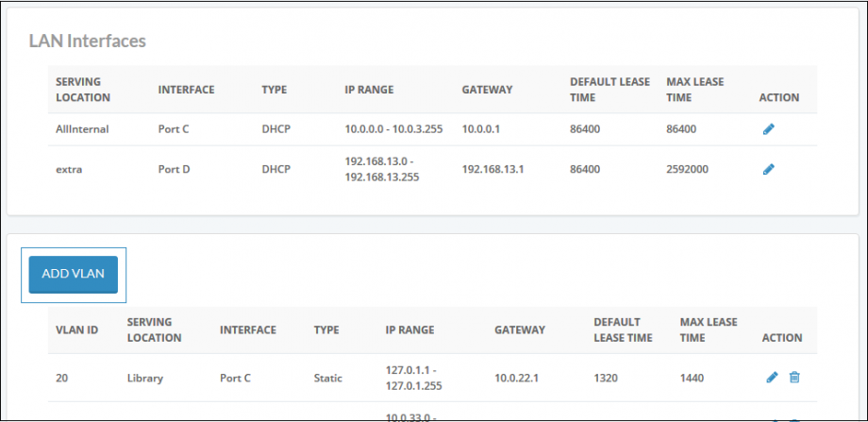Click DHCP type in extra row
The width and height of the screenshot is (868, 422).
(275, 170)
